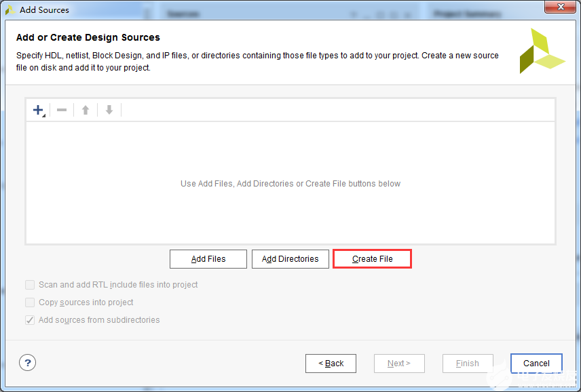Screen dimensions: 581x392
Task: Click the Add or Create Design Sources heading
Action: tap(88, 37)
